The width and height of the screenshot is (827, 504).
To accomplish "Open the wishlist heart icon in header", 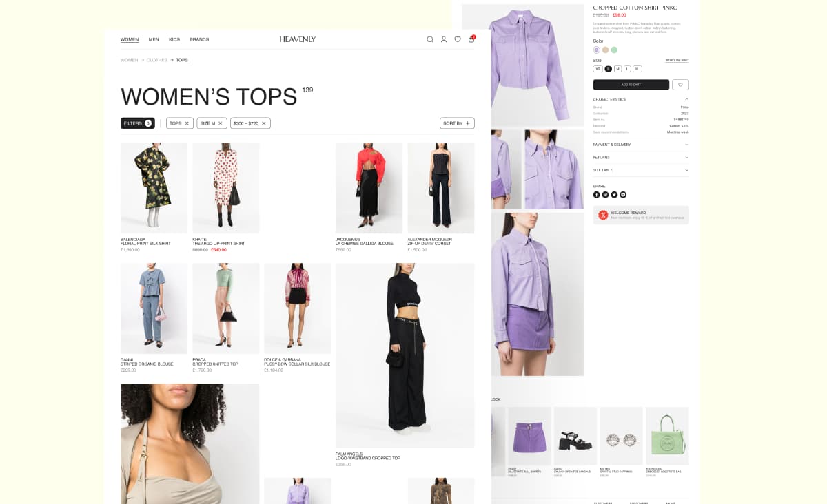I will pyautogui.click(x=458, y=39).
